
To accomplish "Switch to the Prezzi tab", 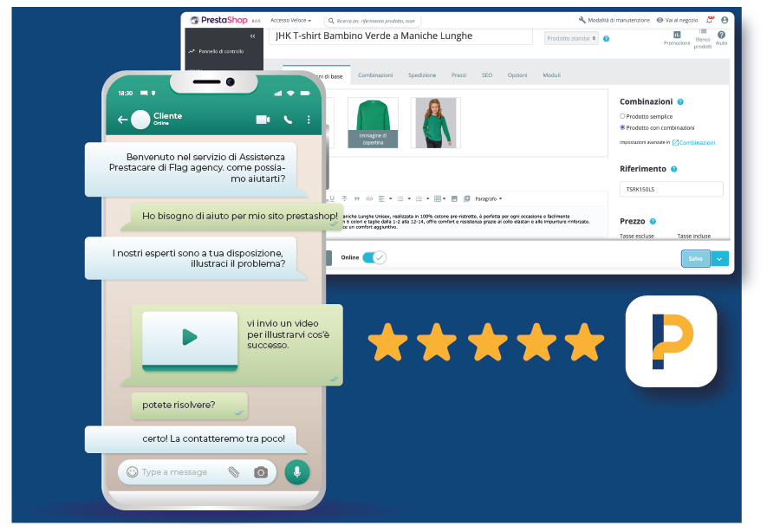I will [458, 75].
